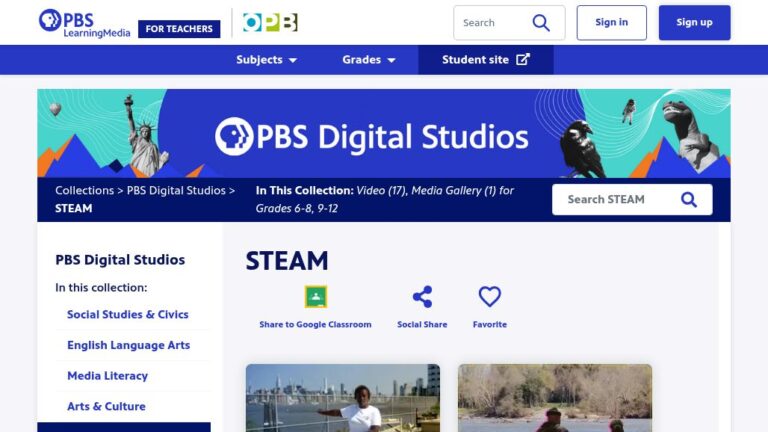The image size is (768, 432).
Task: Click the 'In This Collection' summary text
Action: [x=384, y=199]
